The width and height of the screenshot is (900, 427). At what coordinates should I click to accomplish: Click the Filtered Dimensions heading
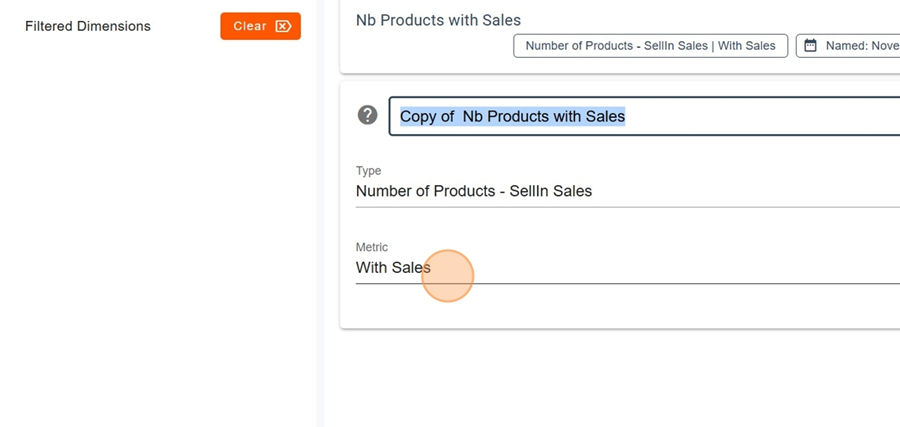tap(88, 26)
